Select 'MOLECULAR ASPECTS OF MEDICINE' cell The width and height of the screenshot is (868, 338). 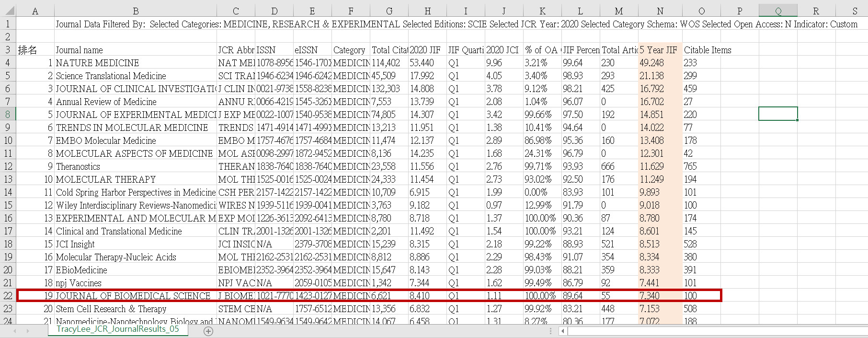(x=136, y=153)
